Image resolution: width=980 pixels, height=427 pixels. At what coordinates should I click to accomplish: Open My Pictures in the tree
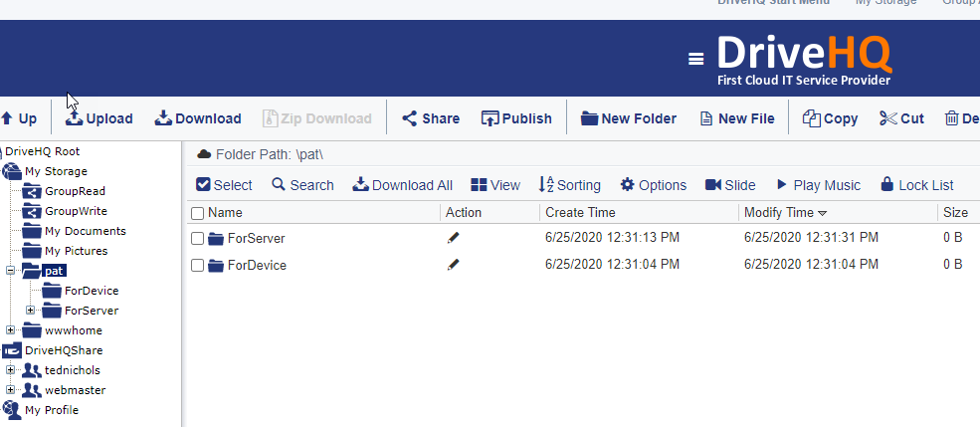coord(76,252)
